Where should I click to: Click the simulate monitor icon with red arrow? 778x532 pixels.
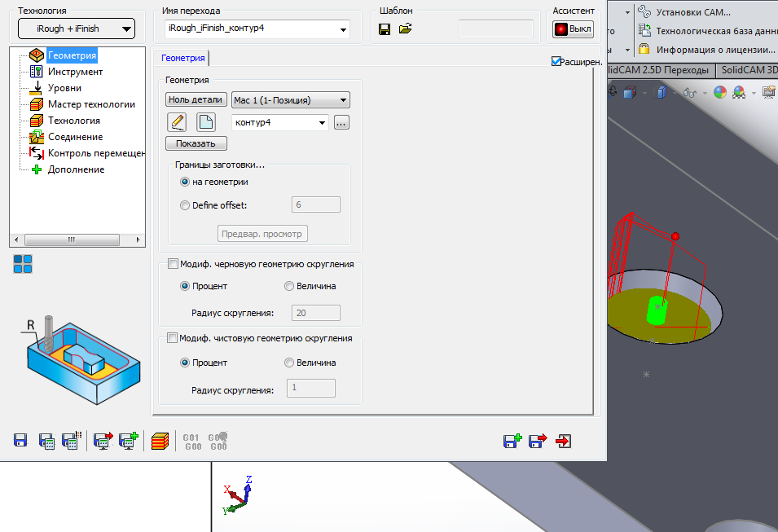[x=103, y=441]
